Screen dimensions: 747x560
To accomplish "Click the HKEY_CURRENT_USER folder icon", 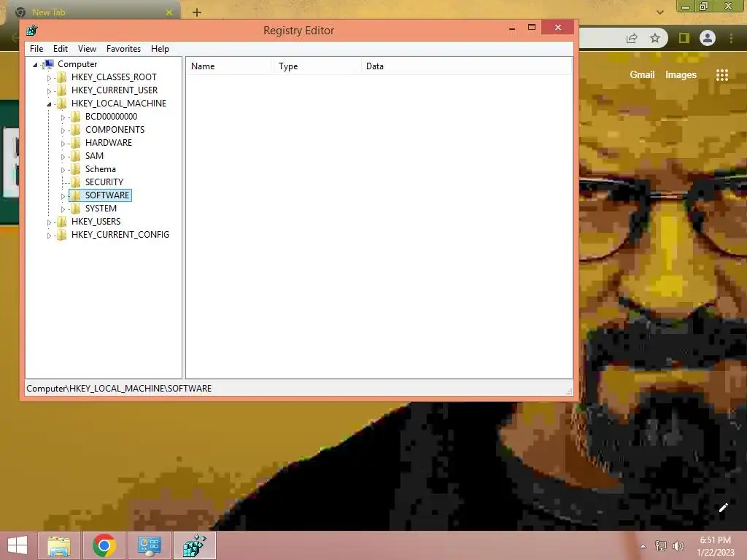I will tap(61, 90).
